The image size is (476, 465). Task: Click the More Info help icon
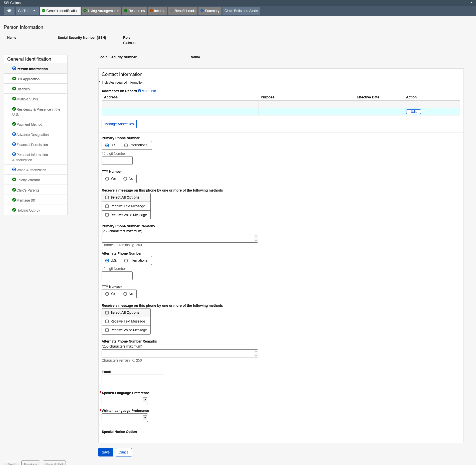(139, 91)
